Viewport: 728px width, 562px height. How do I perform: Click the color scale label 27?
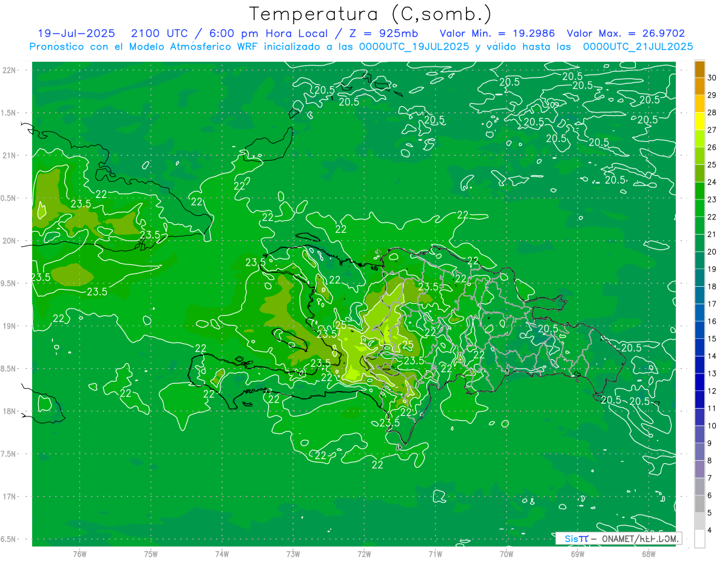[x=712, y=130]
